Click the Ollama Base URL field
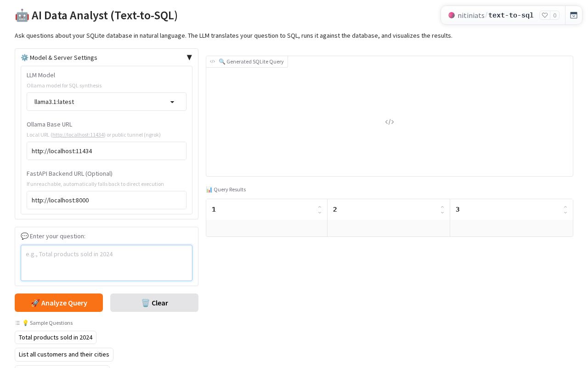Viewport: 588px width, 368px height. coord(107,151)
